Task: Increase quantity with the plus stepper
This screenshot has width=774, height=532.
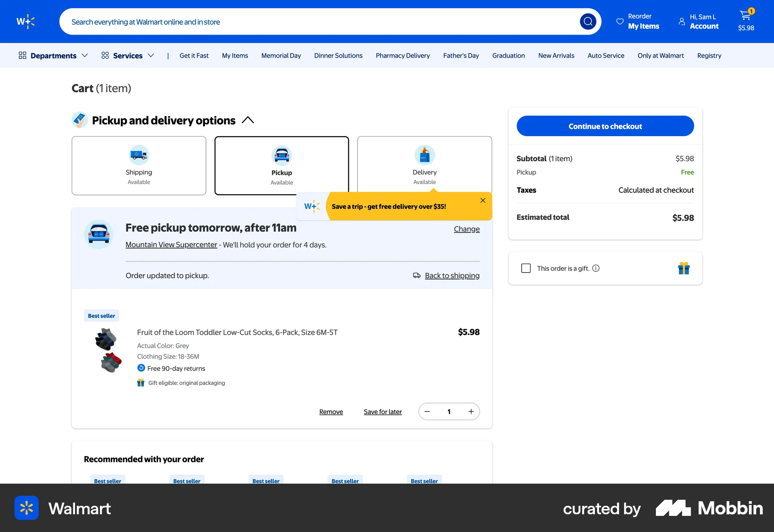Action: click(x=470, y=411)
